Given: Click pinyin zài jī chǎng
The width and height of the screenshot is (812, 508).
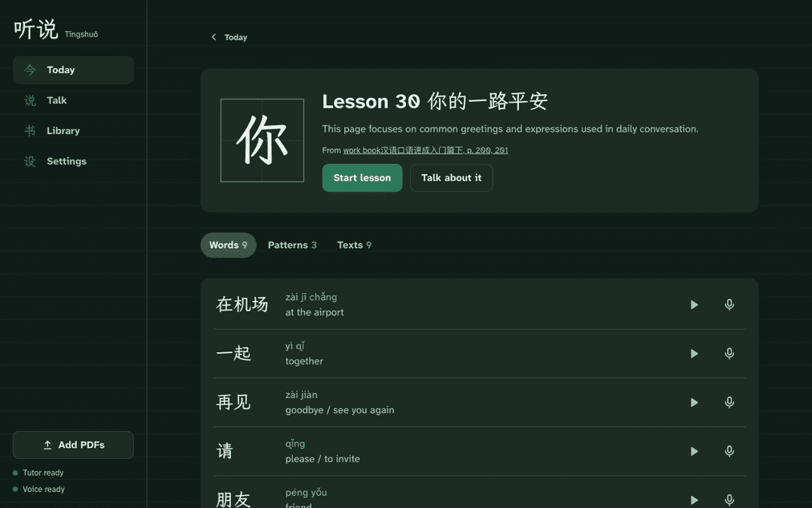Looking at the screenshot, I should 311,297.
